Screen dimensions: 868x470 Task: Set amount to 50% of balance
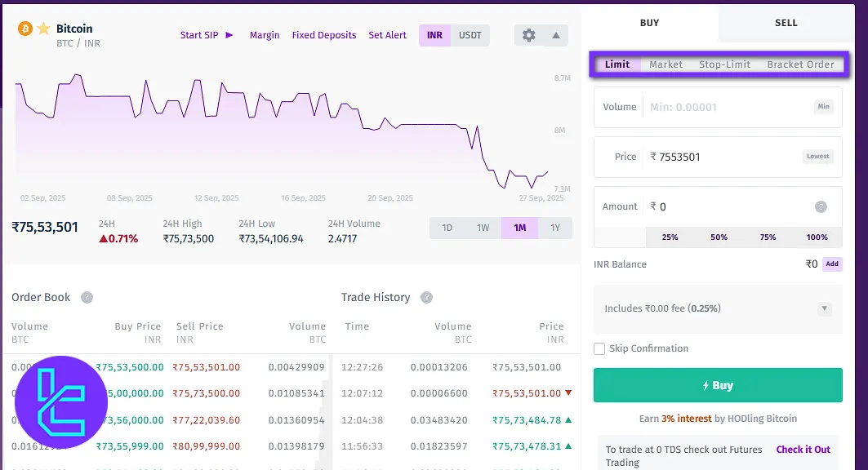[718, 237]
